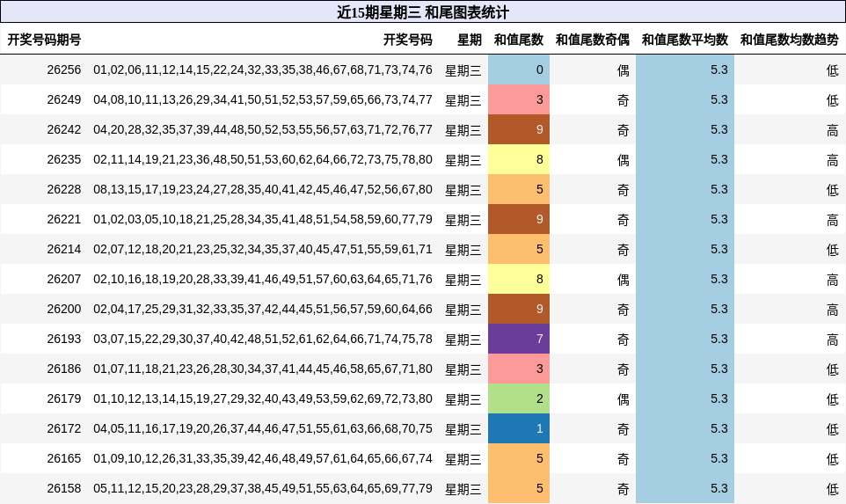Click the blue 0 cell in row 26256

click(519, 69)
